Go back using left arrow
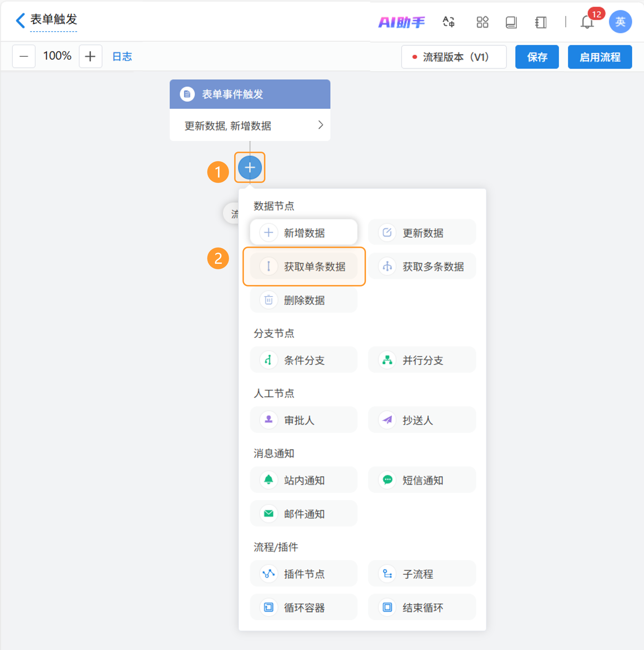Image resolution: width=644 pixels, height=650 pixels. pos(20,20)
